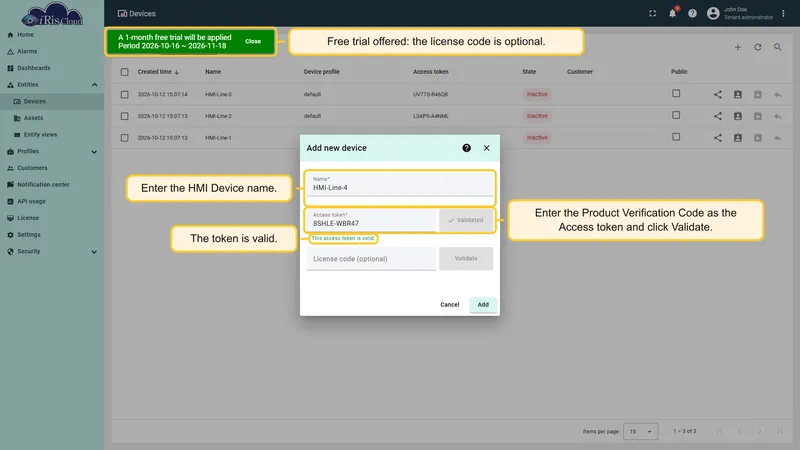Open John Doe user avatar icon
This screenshot has width=800, height=450.
pos(713,14)
